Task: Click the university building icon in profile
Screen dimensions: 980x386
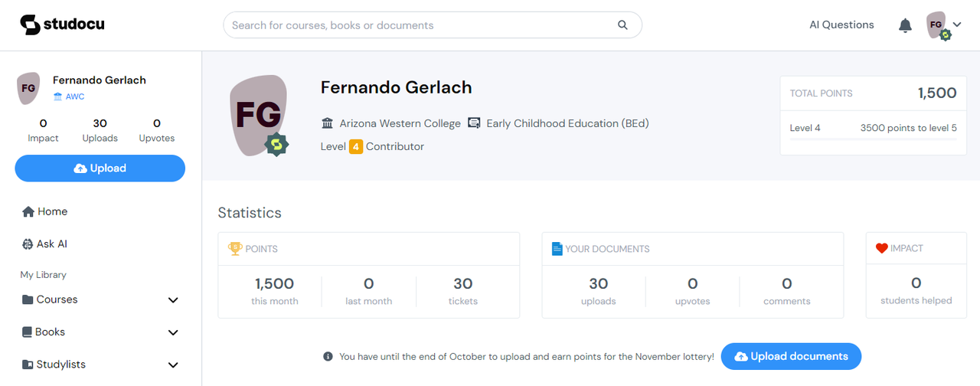Action: click(x=328, y=123)
